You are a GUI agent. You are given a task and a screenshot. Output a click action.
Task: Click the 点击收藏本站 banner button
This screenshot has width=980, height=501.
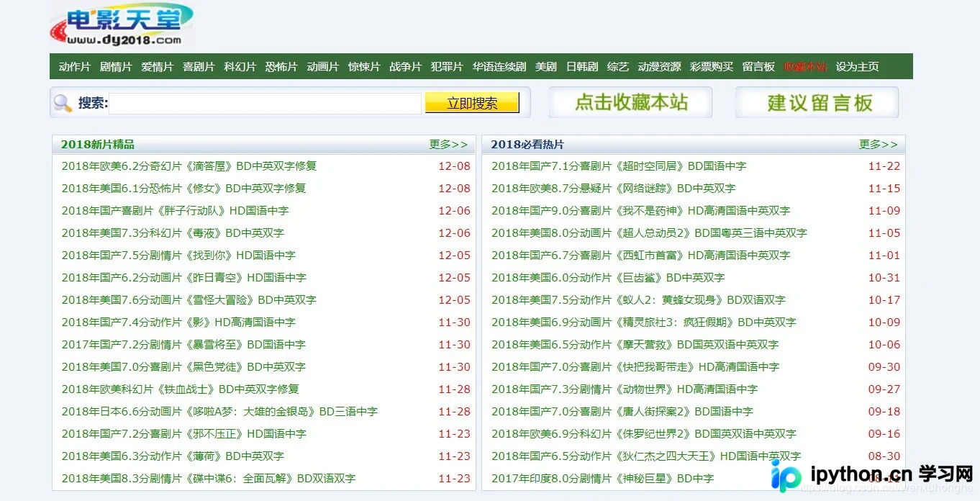click(x=631, y=102)
